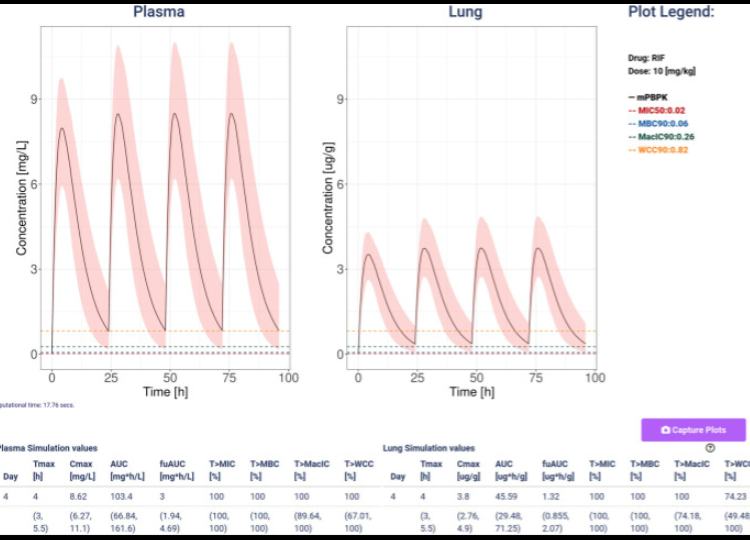Click the Plasma table 'AUC [mg*h/L]' column header
The height and width of the screenshot is (540, 750).
(x=127, y=470)
